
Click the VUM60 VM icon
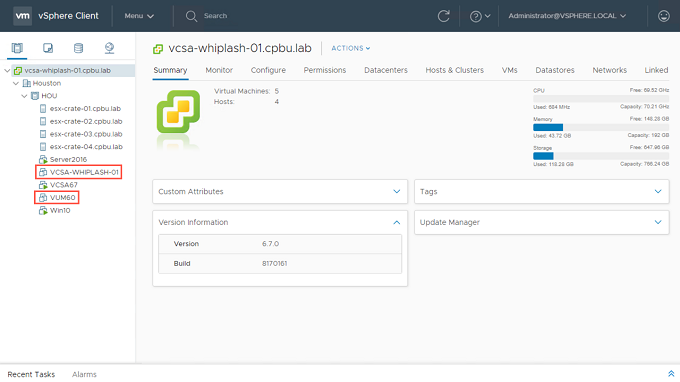pos(43,198)
